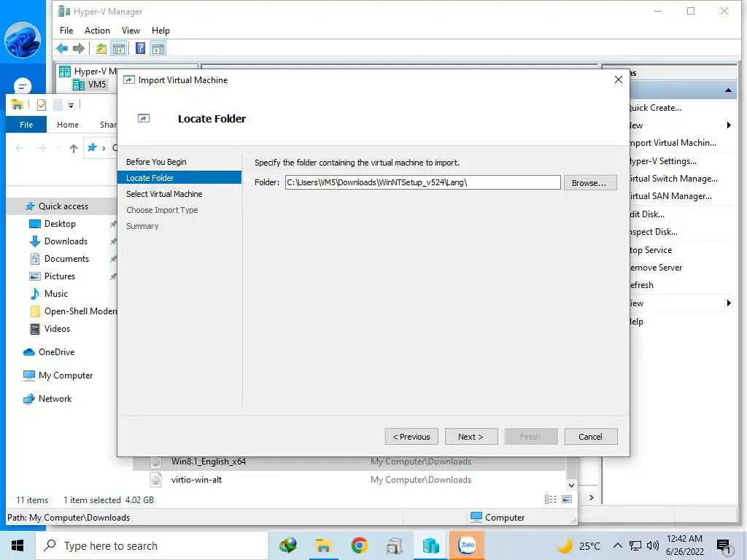Open the View menu in Hyper-V Manager

(x=131, y=31)
